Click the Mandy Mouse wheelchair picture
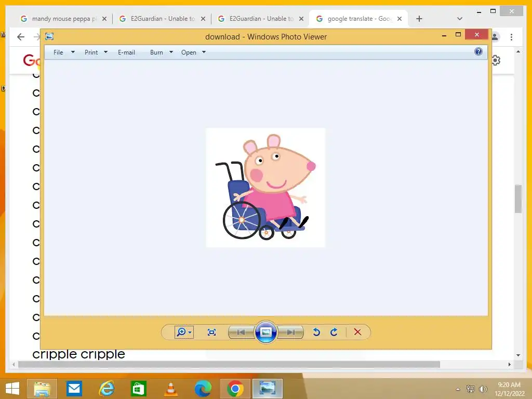532x399 pixels. [x=265, y=188]
